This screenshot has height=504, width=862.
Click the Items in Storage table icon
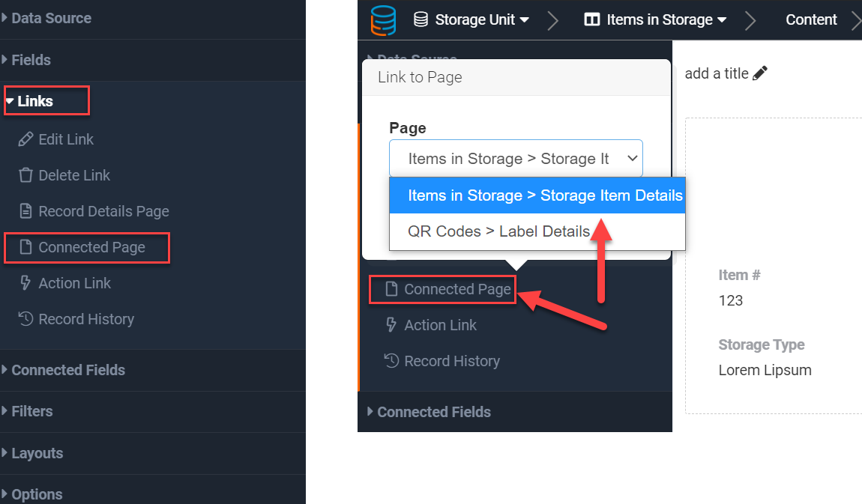[592, 19]
